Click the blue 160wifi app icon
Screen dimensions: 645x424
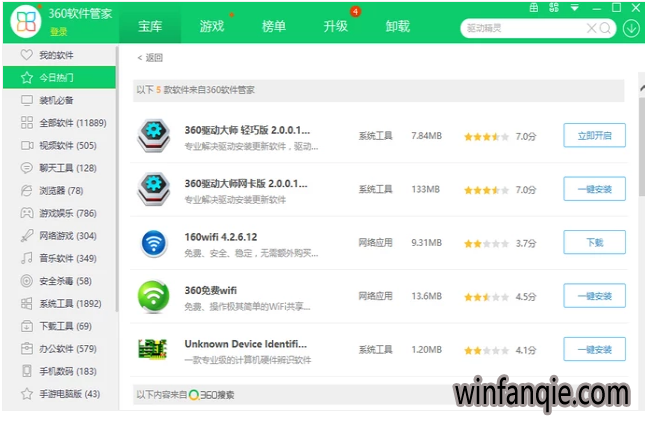point(153,243)
